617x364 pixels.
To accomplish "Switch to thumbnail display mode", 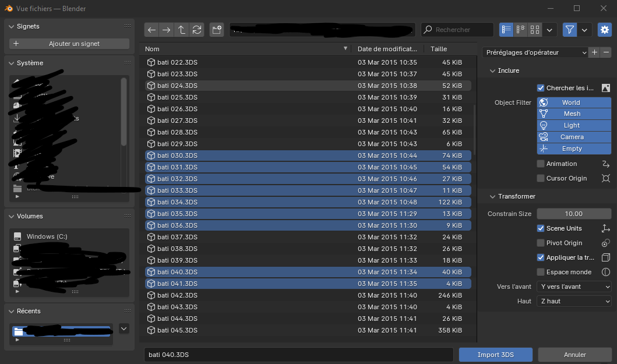I will pyautogui.click(x=535, y=30).
